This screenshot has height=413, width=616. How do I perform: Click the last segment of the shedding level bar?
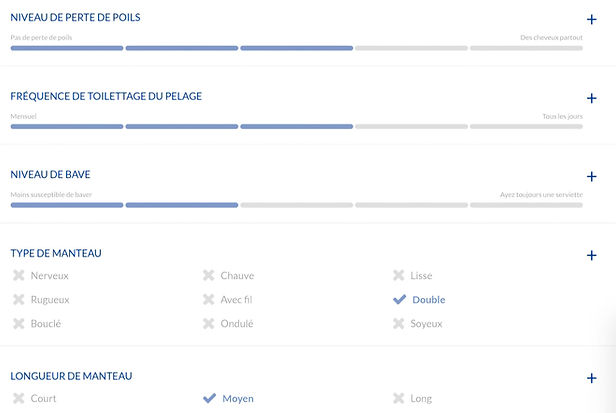click(526, 48)
